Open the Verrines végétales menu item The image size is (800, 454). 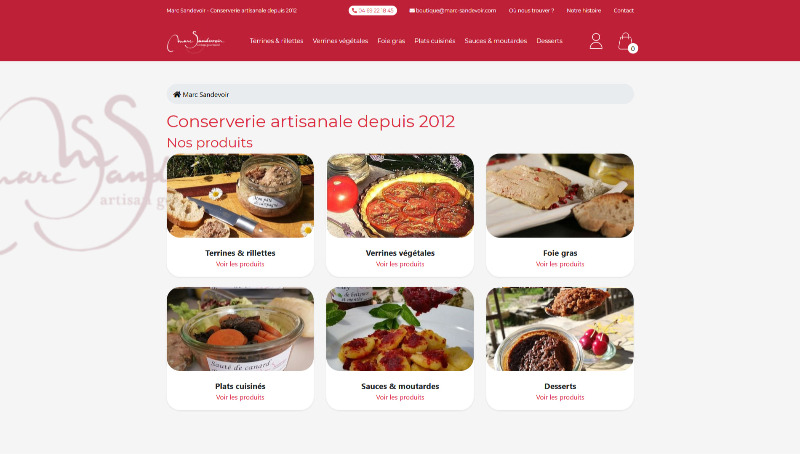click(340, 41)
